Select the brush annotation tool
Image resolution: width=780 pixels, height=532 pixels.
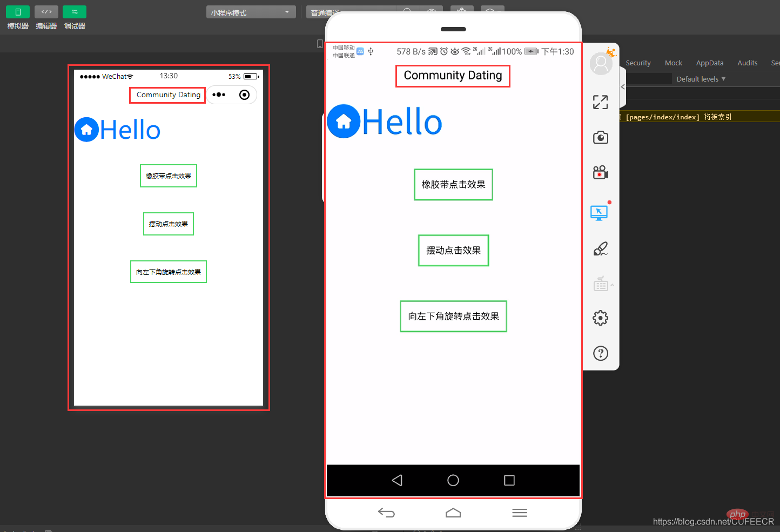click(x=601, y=249)
